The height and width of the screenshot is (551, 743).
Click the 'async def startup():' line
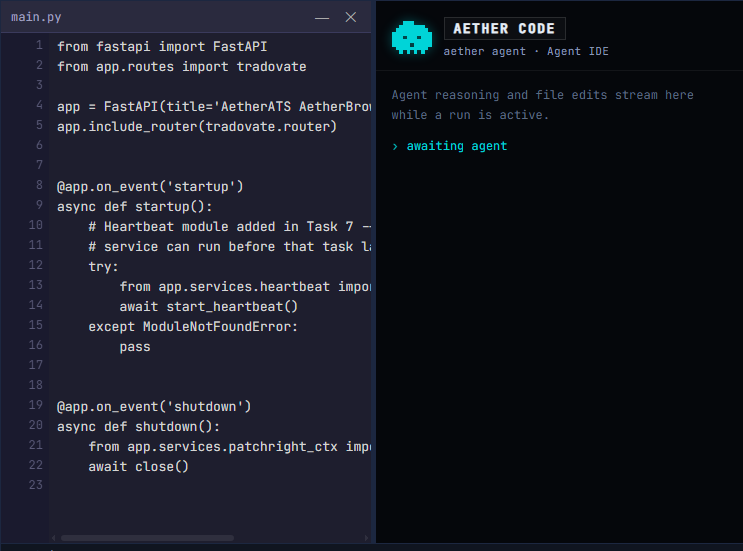click(135, 207)
